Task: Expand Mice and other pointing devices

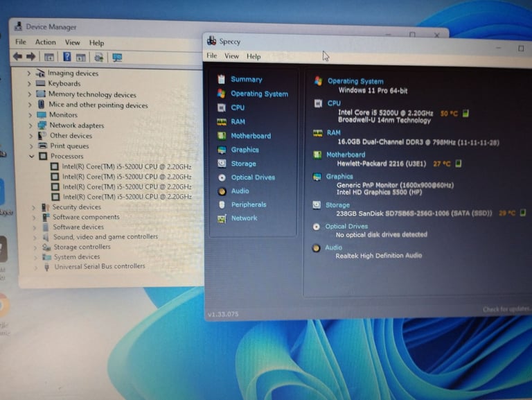Action: point(30,105)
